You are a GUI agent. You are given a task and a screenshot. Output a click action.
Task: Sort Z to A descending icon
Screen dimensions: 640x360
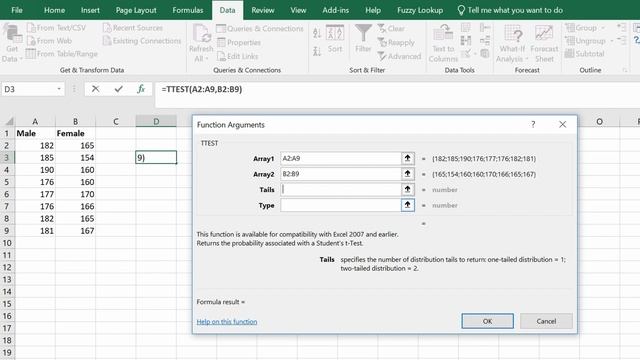coord(317,51)
